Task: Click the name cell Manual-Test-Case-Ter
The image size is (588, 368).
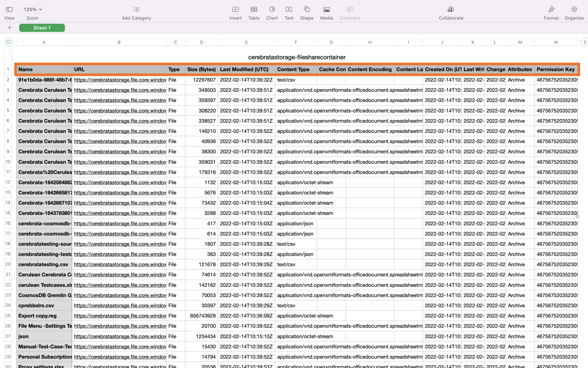Action: pos(44,347)
